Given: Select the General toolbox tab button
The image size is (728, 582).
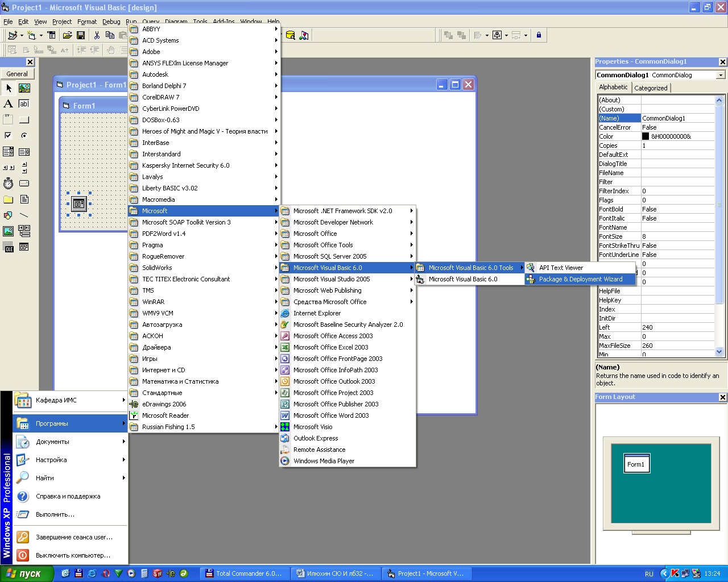Looking at the screenshot, I should 17,74.
